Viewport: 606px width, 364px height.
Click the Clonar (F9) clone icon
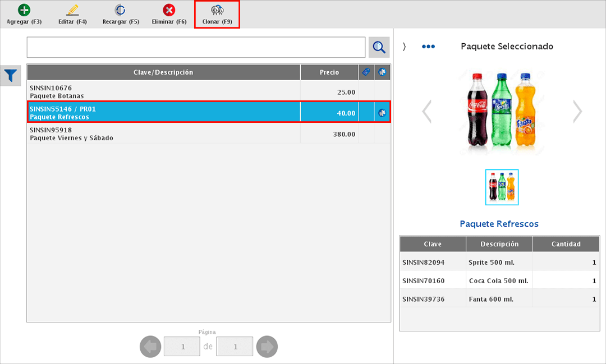217,10
